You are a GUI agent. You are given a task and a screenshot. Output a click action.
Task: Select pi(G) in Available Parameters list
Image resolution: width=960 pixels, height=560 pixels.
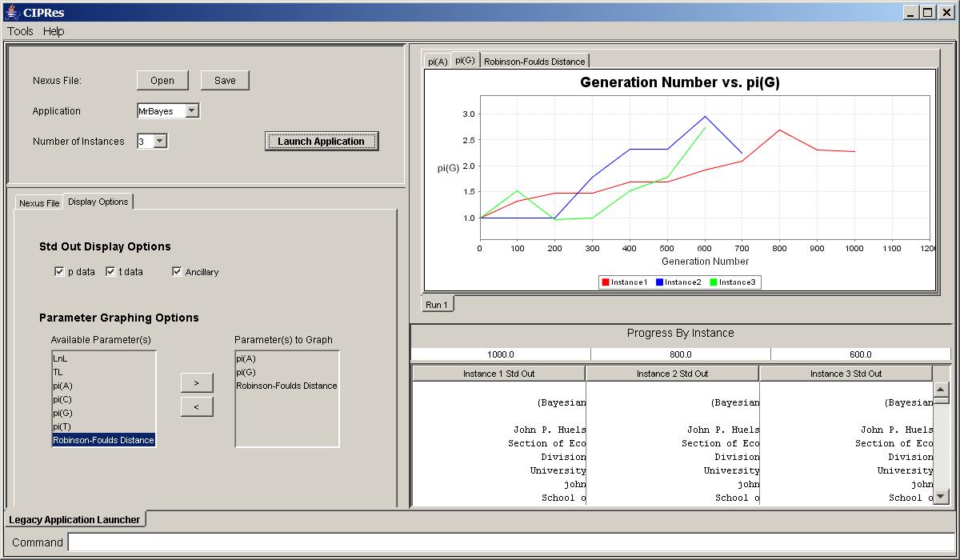(104, 413)
